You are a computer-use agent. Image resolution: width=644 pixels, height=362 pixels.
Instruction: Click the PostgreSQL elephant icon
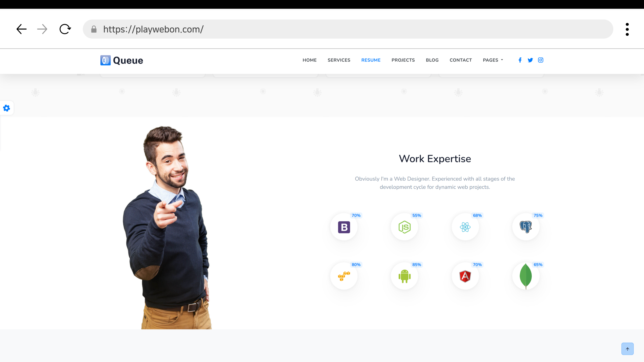click(526, 227)
